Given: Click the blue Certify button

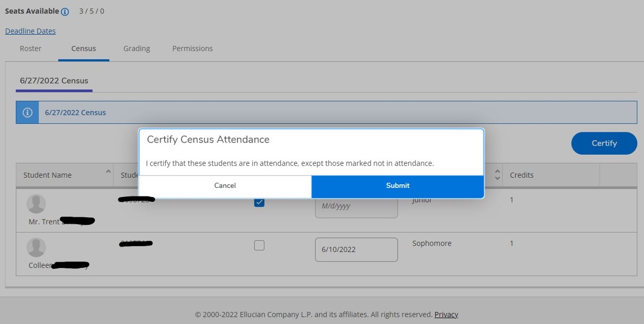Looking at the screenshot, I should 603,143.
